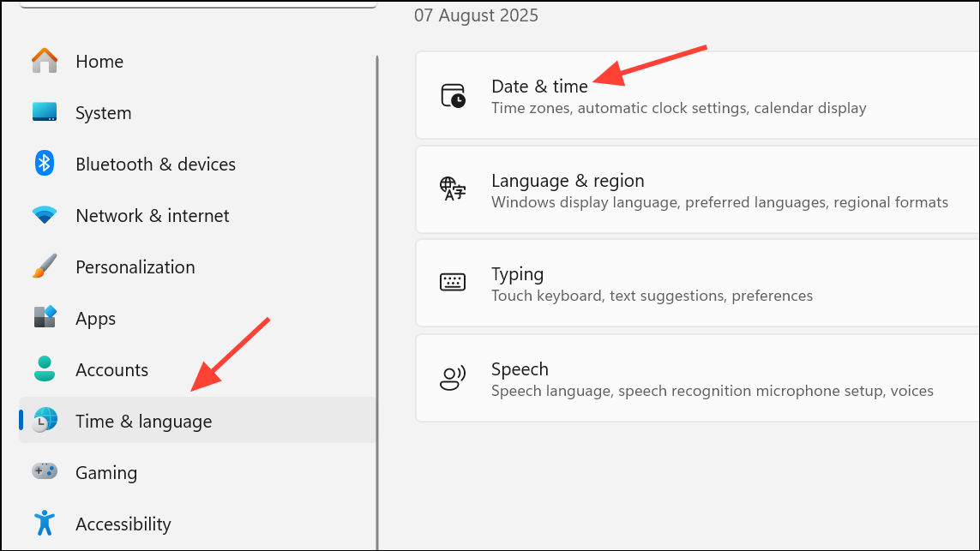Click the Typing keyboard icon
Screen dimensions: 980x551
click(x=452, y=282)
